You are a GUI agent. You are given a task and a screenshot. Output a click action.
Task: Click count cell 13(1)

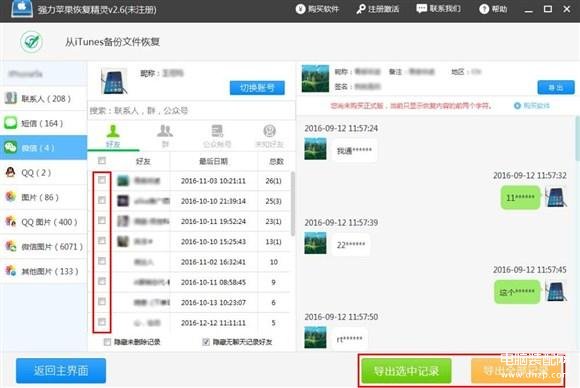[x=273, y=242]
